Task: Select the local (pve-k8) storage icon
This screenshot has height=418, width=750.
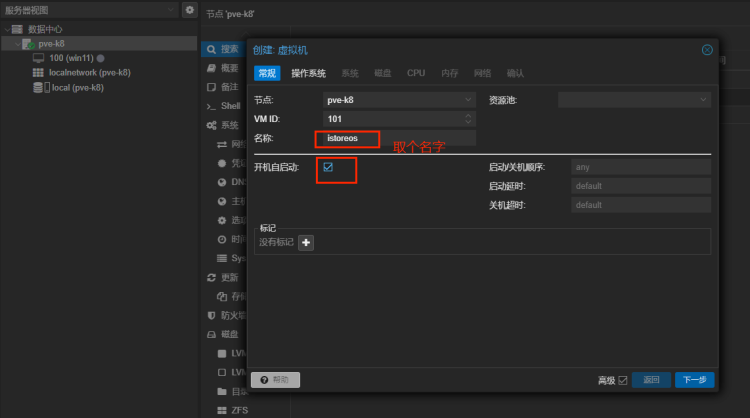Action: click(x=38, y=88)
